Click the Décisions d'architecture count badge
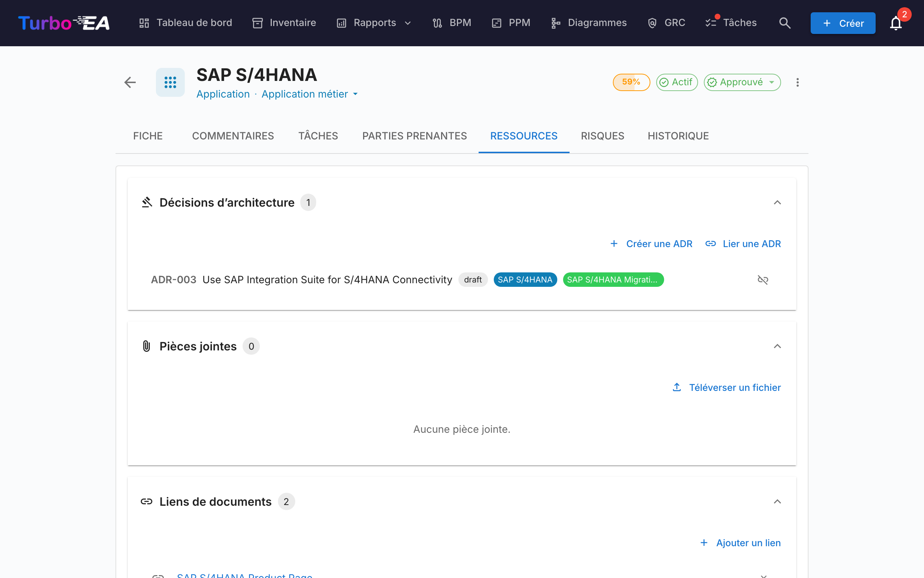The height and width of the screenshot is (578, 924). pyautogui.click(x=308, y=202)
